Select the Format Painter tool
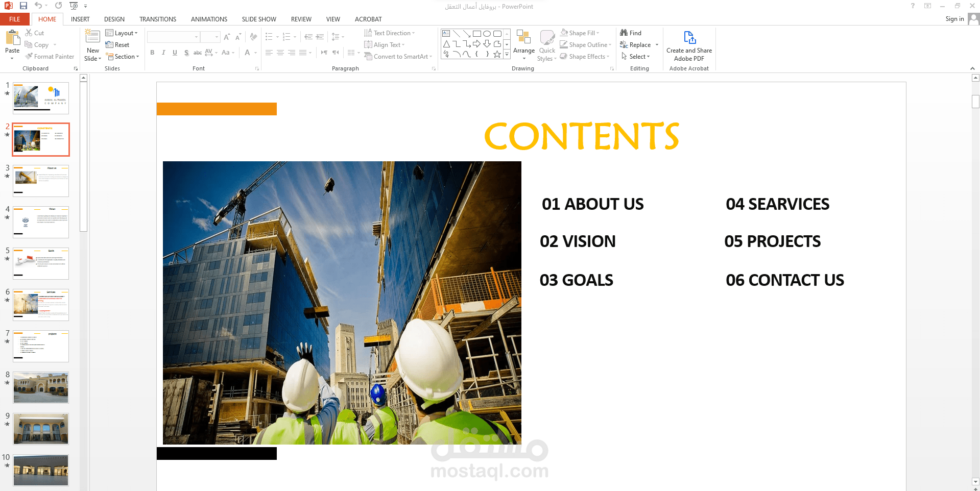980x491 pixels. (50, 57)
